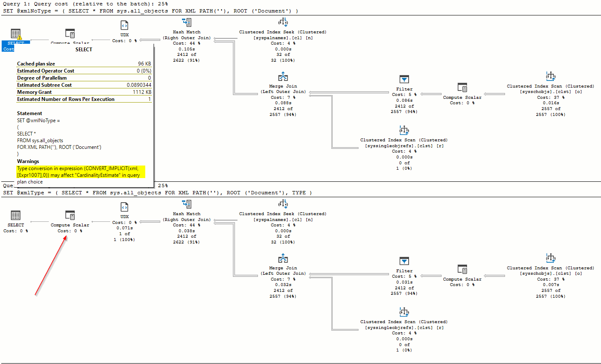The image size is (601, 364).
Task: Click the [syssingleobjrefs].[clst] [r] label in the xmlType plan
Action: [404, 328]
